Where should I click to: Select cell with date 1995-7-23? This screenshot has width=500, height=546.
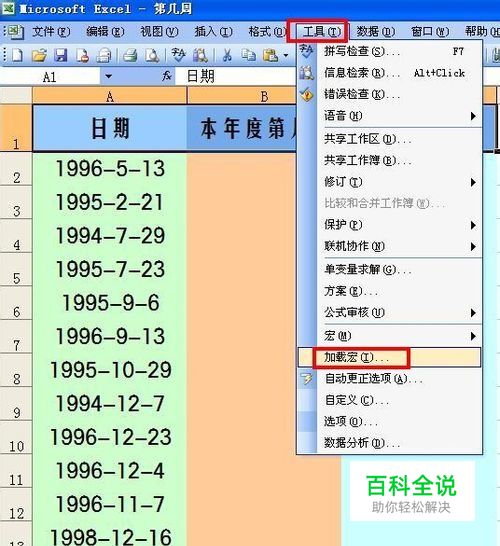point(110,269)
